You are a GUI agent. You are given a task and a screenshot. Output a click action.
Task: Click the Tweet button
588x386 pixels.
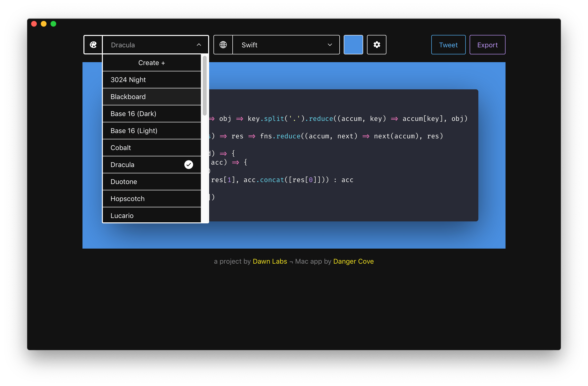tap(448, 45)
